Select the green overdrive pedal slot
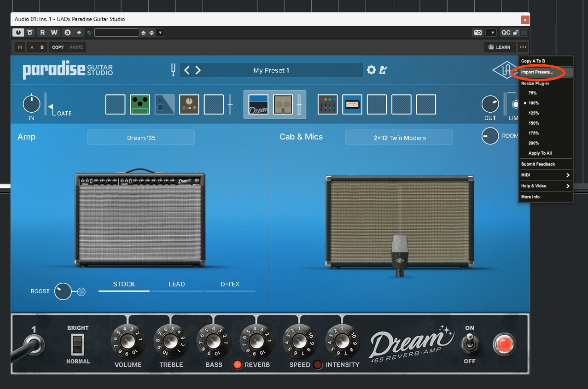 click(140, 105)
